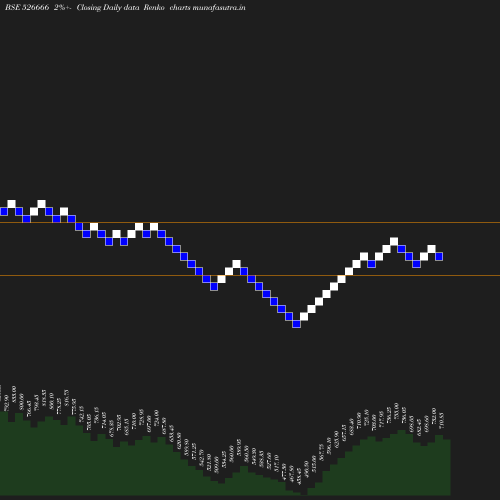Viewport: 500px width, 500px height.
Task: Click the 'munafasutra.in' text in the title
Action: 219,7
